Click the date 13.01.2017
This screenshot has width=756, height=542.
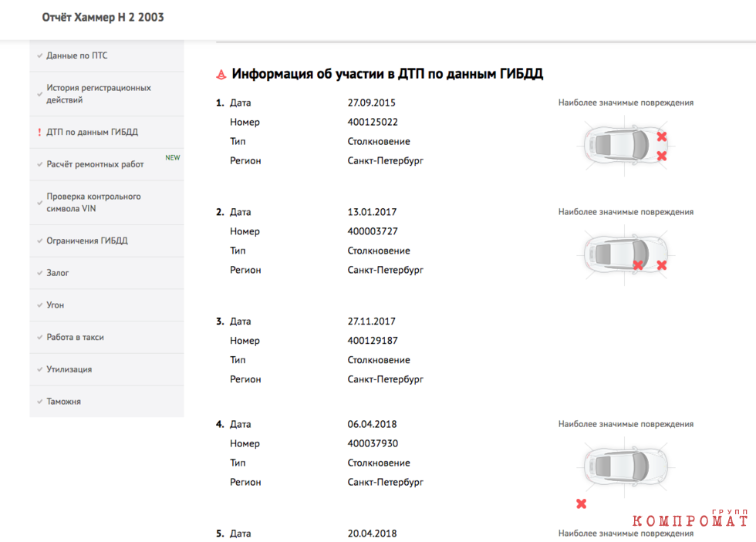pos(372,212)
